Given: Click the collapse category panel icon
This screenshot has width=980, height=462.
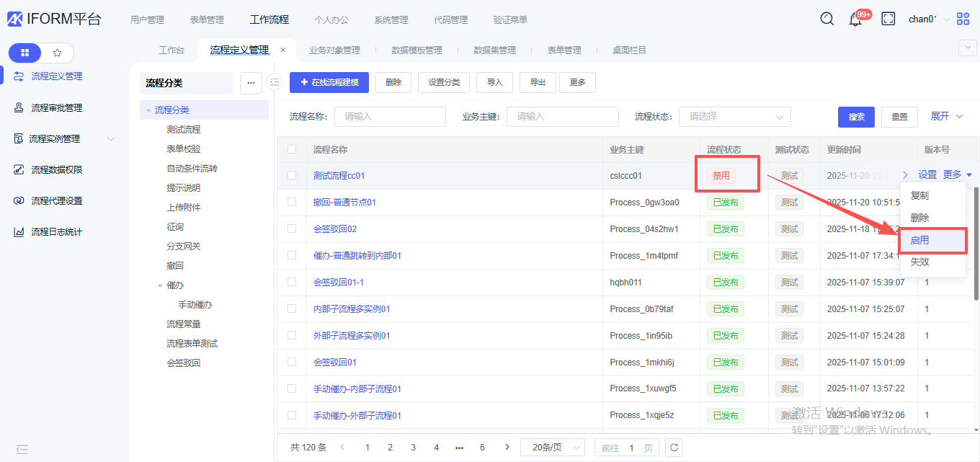Looking at the screenshot, I should point(274,83).
